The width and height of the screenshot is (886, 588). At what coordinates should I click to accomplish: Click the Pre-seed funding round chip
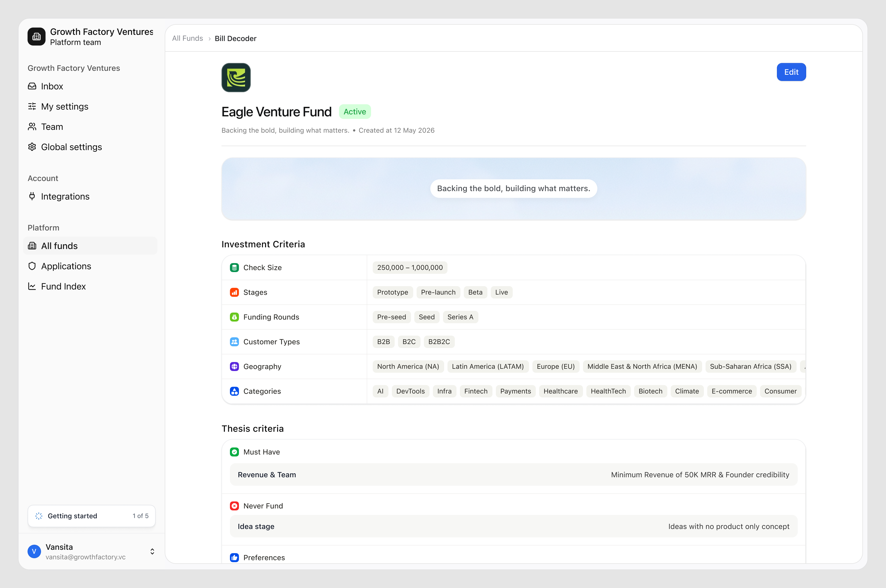coord(392,317)
